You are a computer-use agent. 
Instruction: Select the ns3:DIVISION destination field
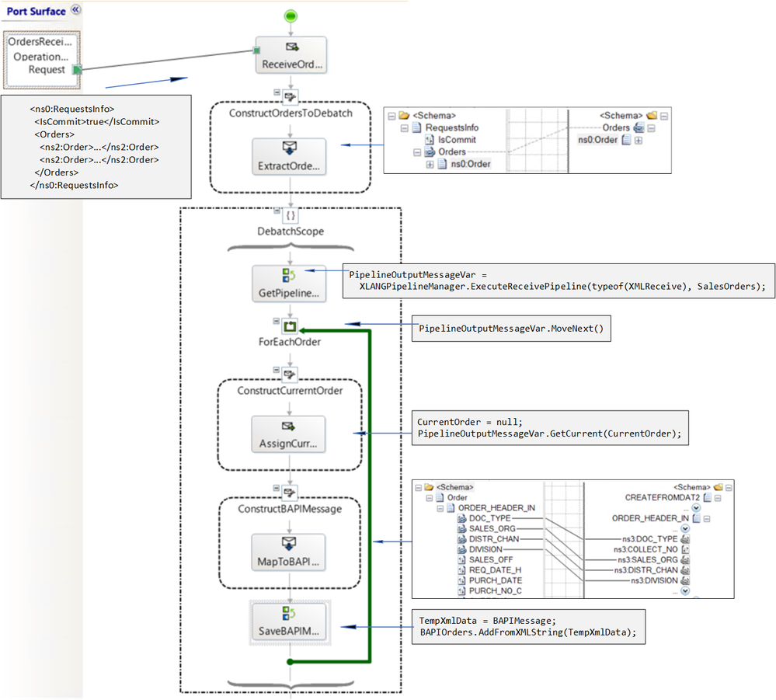[x=654, y=580]
